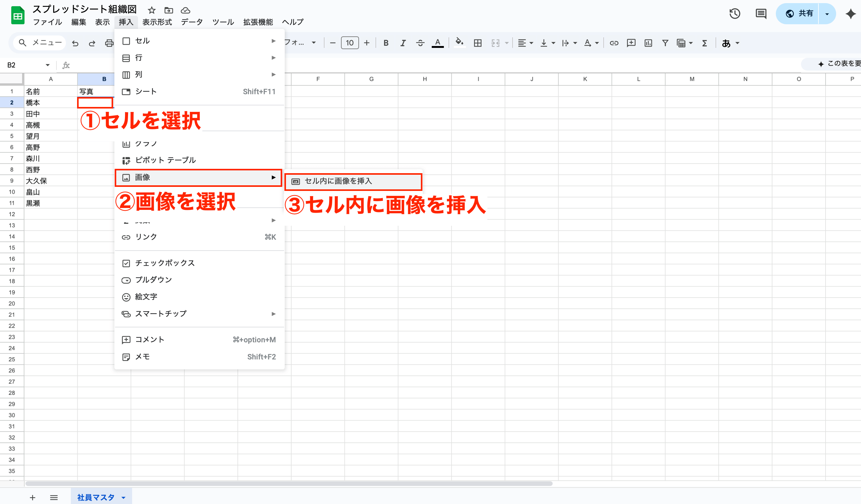Expand the 画像 submenu arrow
This screenshot has width=861, height=504.
273,177
